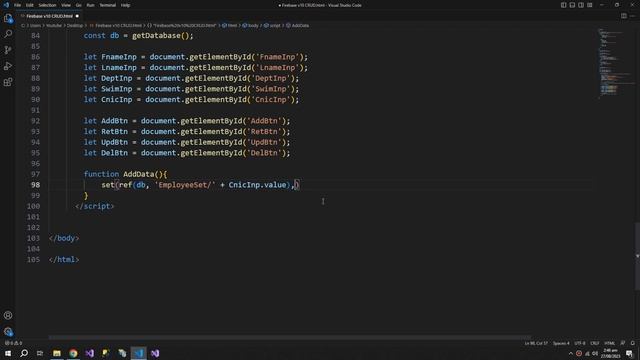Click getDatabase on line 84
Image resolution: width=640 pixels, height=360 pixels.
(x=156, y=36)
